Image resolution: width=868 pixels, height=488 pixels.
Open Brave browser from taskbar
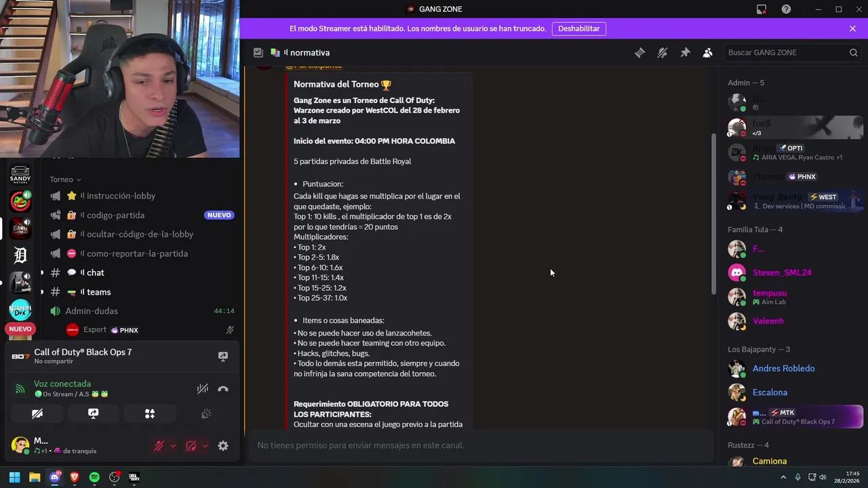click(x=75, y=477)
